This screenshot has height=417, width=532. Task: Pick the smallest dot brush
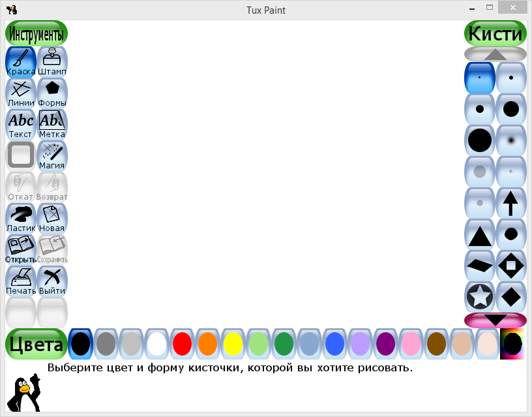479,78
